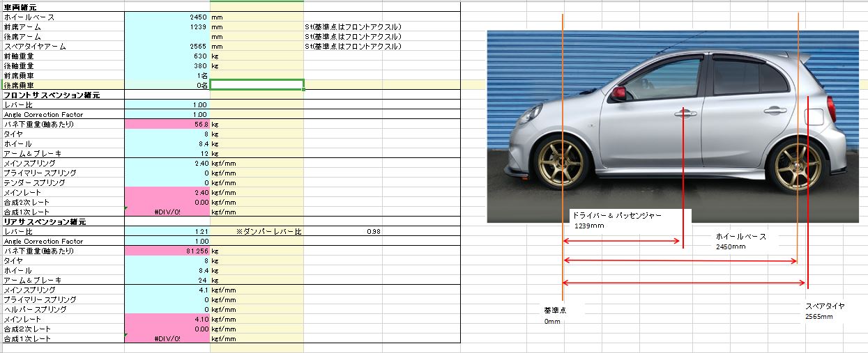Select the rear axle weight value 380

tap(167, 65)
